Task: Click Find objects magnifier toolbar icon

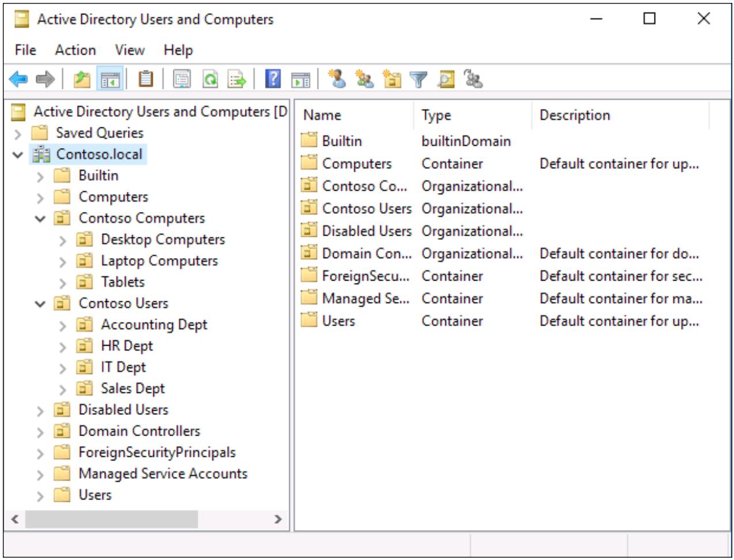Action: [x=447, y=79]
